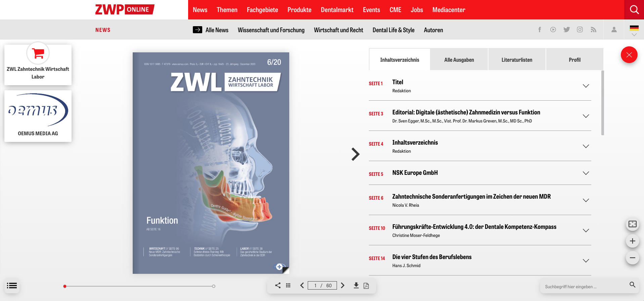Expand the NSK Europe GmbH chevron
The height and width of the screenshot is (301, 644).
586,173
